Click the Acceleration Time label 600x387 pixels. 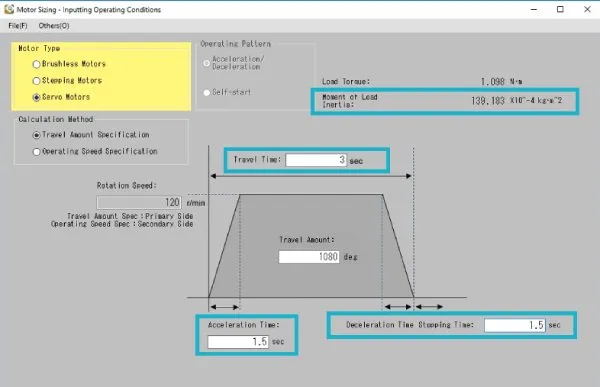(x=244, y=325)
